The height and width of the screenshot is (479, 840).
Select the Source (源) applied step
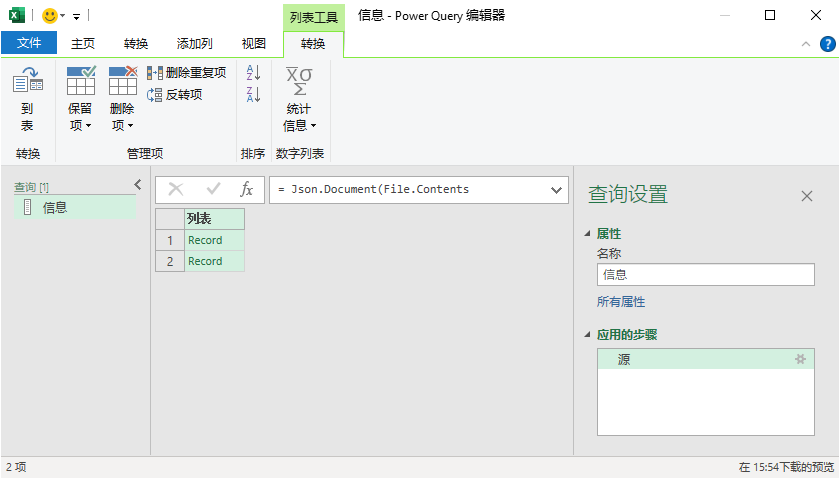point(706,359)
